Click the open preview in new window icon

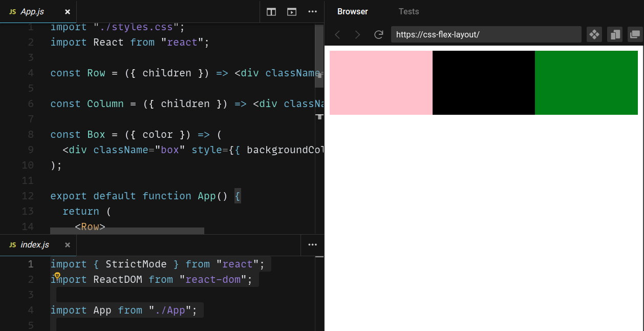pyautogui.click(x=291, y=11)
